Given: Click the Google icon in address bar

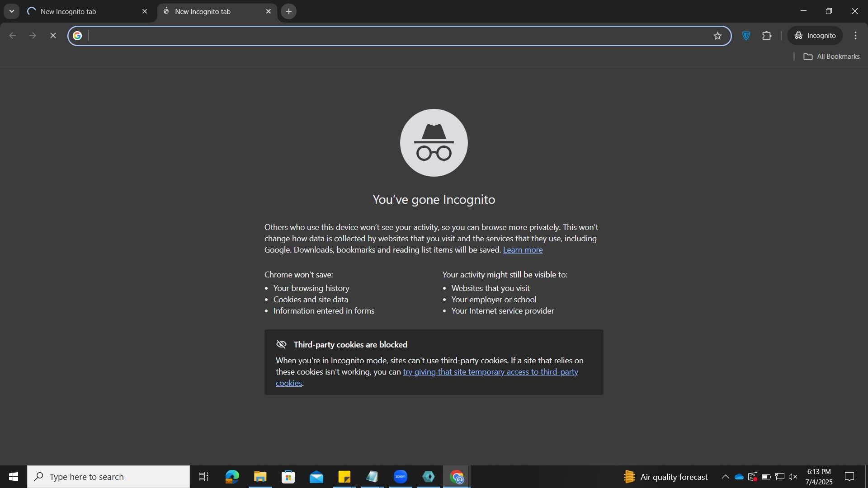Looking at the screenshot, I should 77,36.
